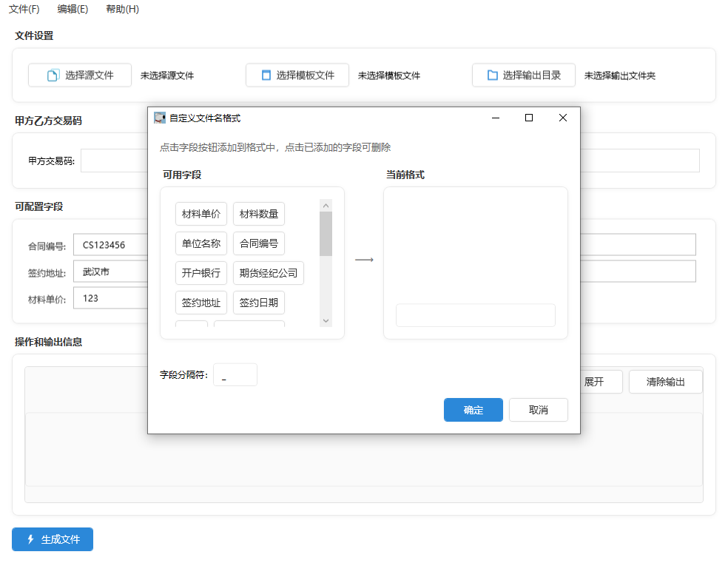The height and width of the screenshot is (563, 728).
Task: Add the 期货经纪公司 field
Action: pos(269,273)
